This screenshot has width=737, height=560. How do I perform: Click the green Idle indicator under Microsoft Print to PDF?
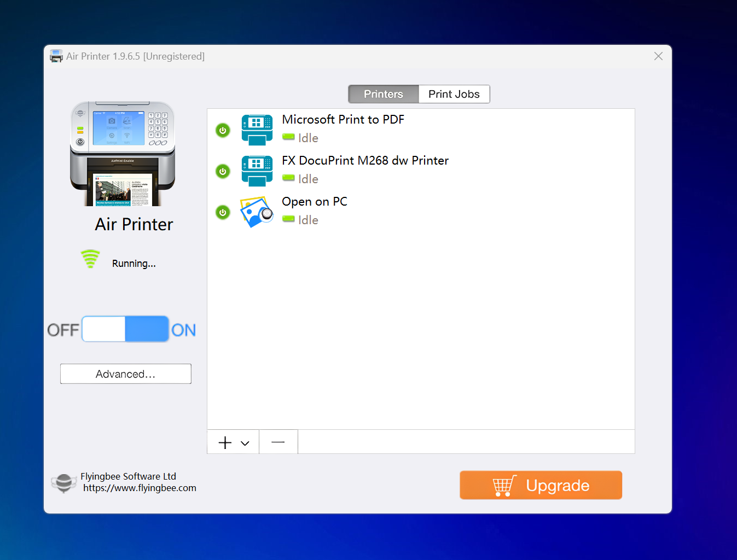(288, 137)
